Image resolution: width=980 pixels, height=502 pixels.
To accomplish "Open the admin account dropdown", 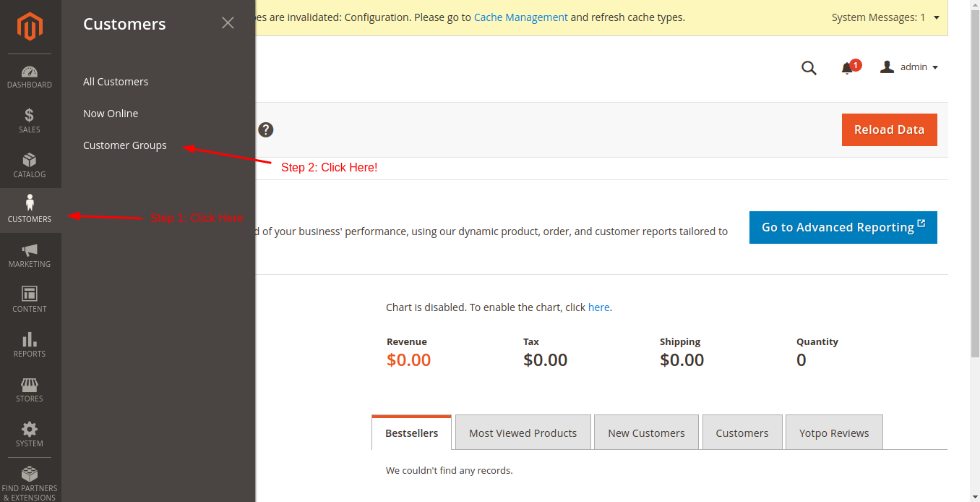I will pos(909,67).
